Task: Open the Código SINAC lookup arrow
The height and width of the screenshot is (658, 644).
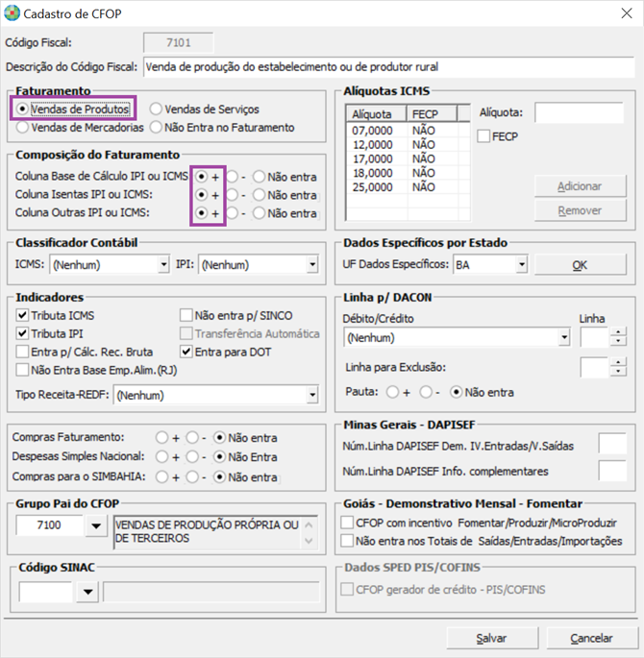Action: [x=87, y=592]
